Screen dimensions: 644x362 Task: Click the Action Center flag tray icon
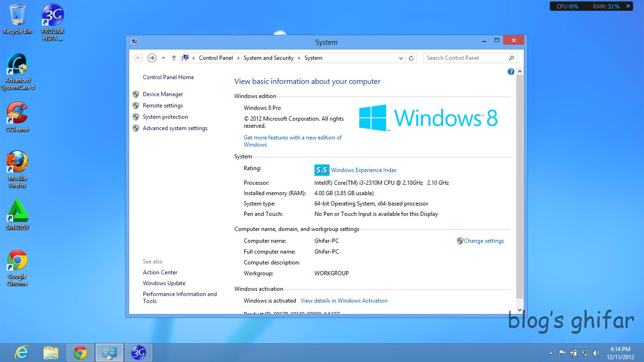tap(562, 353)
